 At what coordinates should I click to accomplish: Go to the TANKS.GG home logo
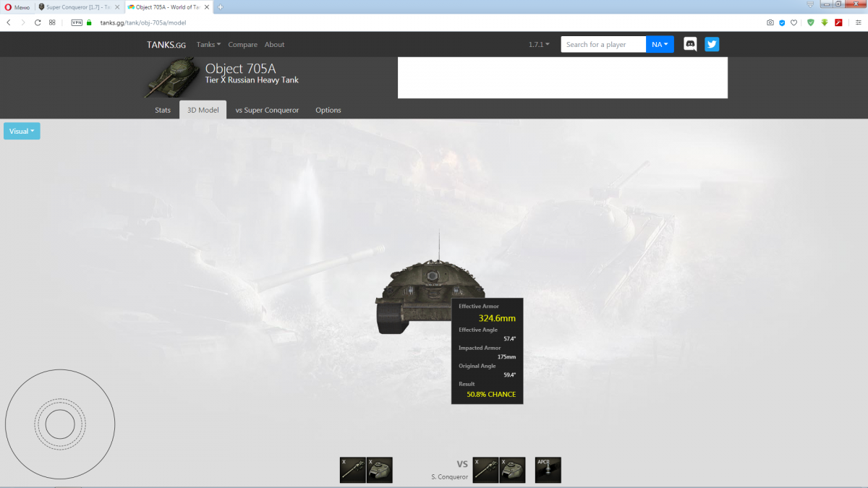coord(166,45)
